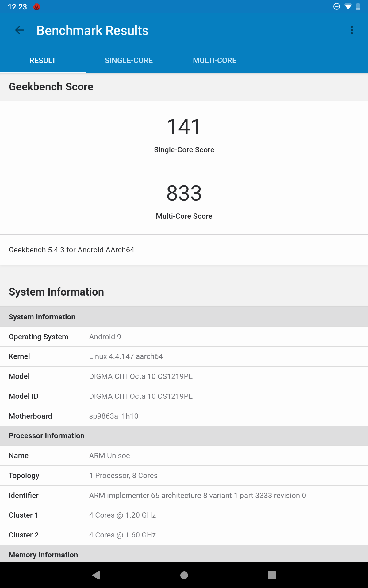
Task: Tap the grey System Information subsection header
Action: pos(184,317)
